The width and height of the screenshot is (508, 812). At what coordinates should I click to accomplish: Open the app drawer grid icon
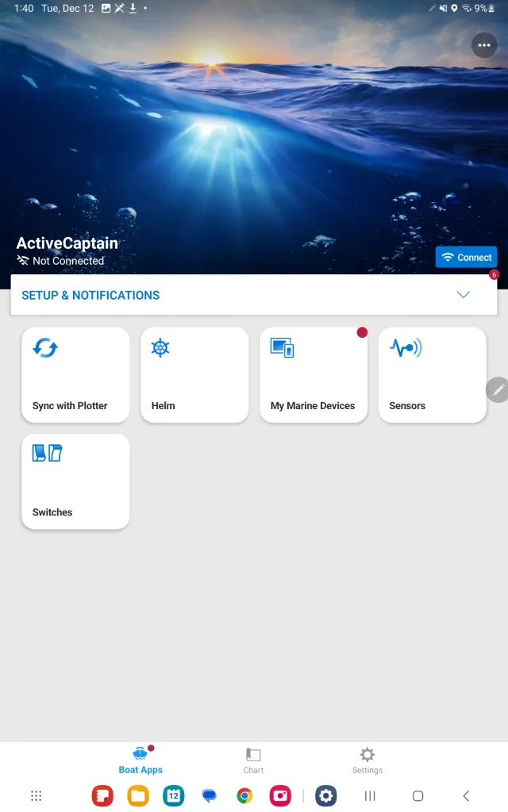[x=36, y=795]
